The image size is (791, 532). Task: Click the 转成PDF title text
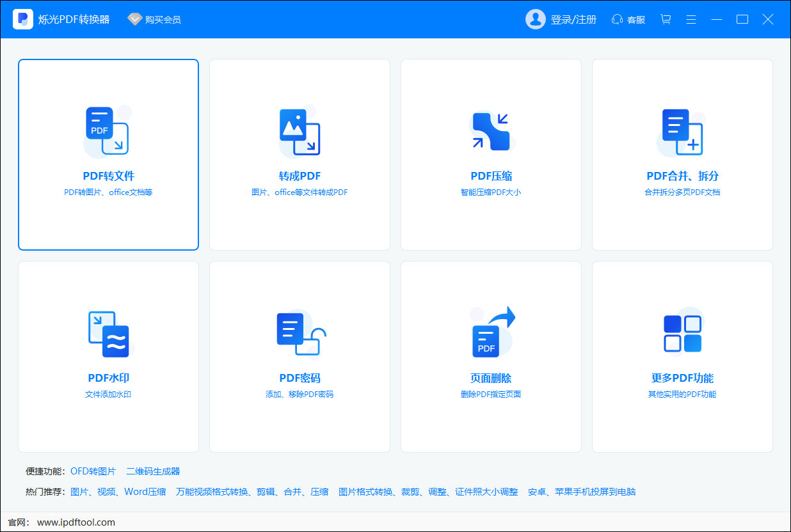pos(300,176)
